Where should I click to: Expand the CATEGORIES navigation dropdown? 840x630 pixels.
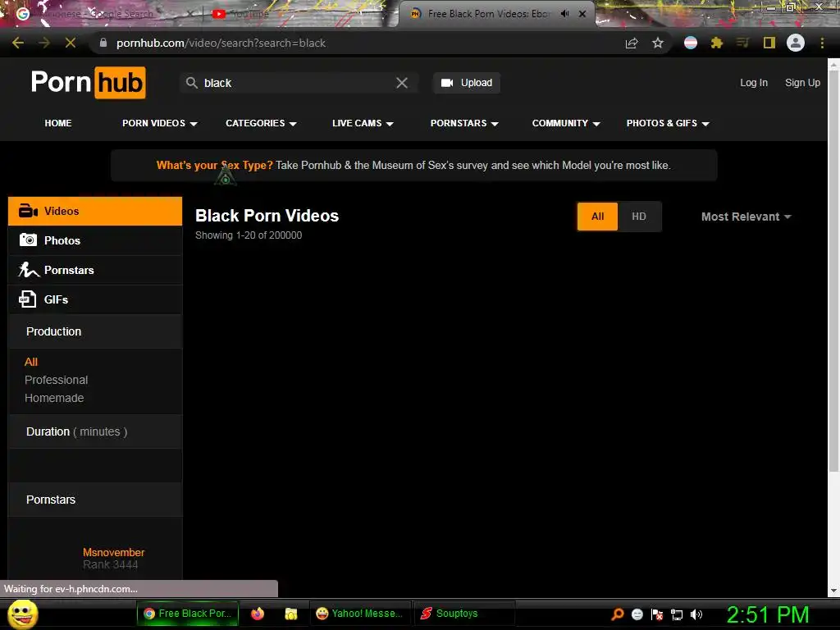click(x=261, y=123)
